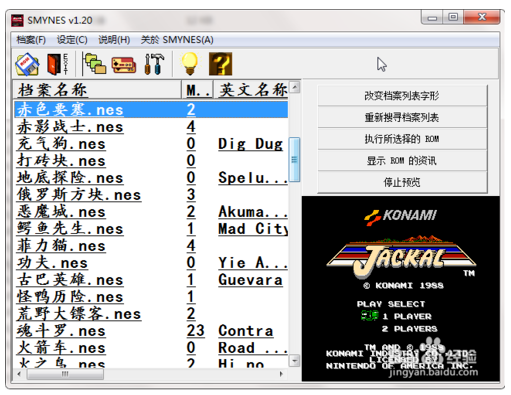The image size is (511, 395).
Task: Open the 档案(F) menu
Action: pos(31,40)
